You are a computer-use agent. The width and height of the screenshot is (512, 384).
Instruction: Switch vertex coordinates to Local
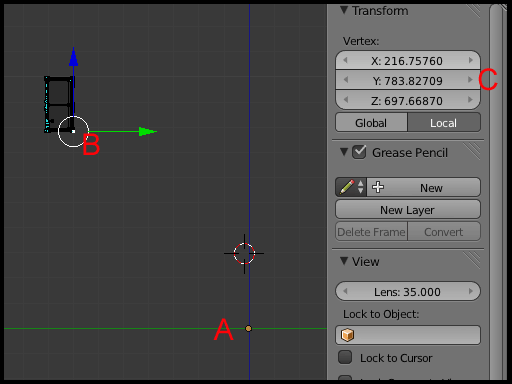pyautogui.click(x=444, y=123)
